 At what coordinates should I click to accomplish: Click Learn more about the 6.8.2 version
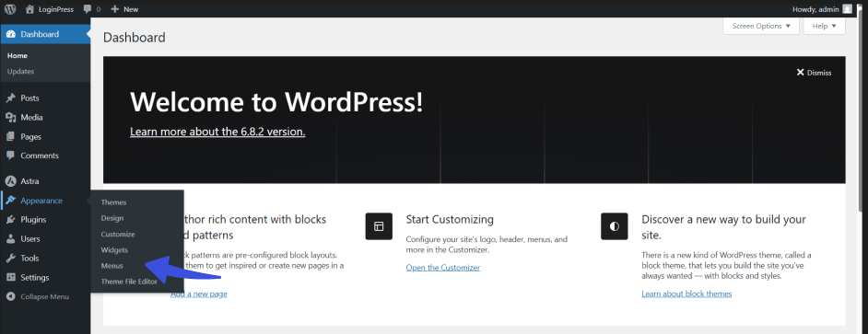(217, 132)
